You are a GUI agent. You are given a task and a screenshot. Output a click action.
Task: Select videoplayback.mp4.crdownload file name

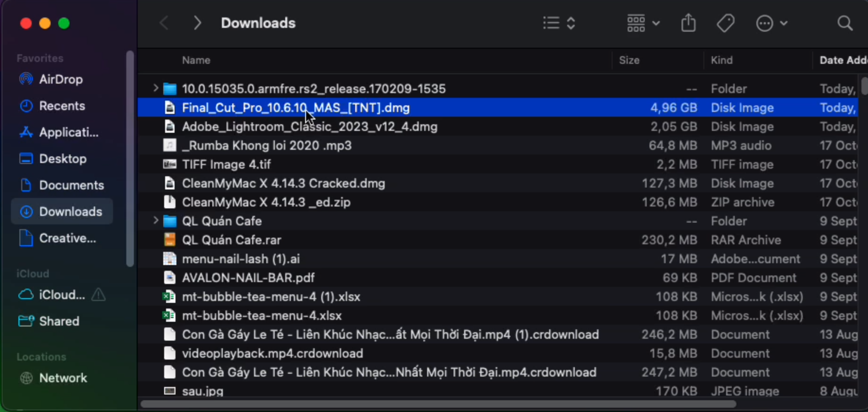tap(272, 353)
